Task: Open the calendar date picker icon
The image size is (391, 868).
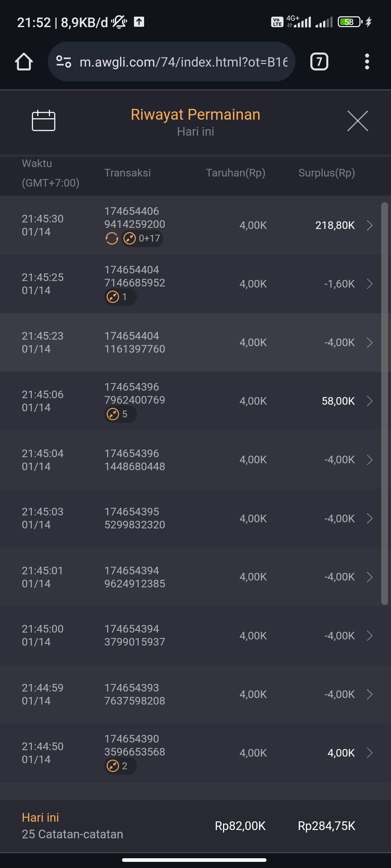Action: click(43, 121)
